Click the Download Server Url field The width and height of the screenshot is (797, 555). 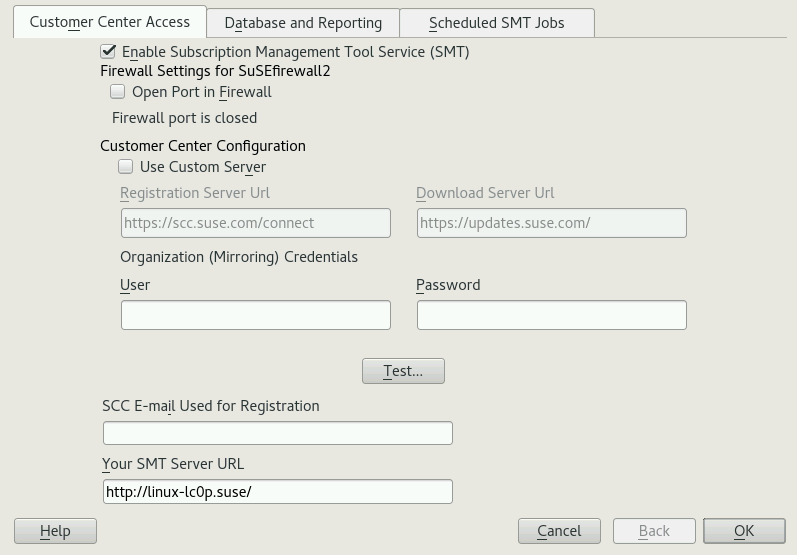pos(551,223)
